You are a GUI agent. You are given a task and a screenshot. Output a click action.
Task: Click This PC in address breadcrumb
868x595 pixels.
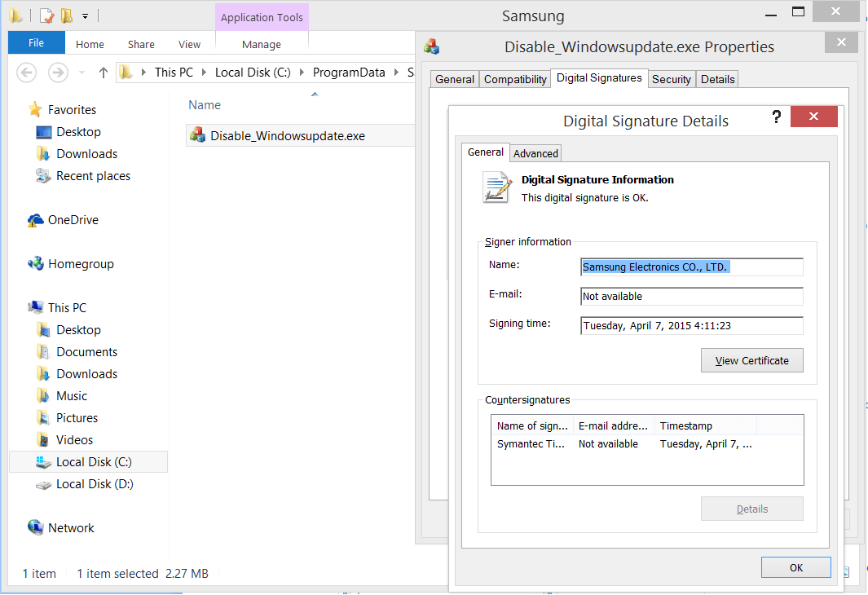tap(174, 73)
